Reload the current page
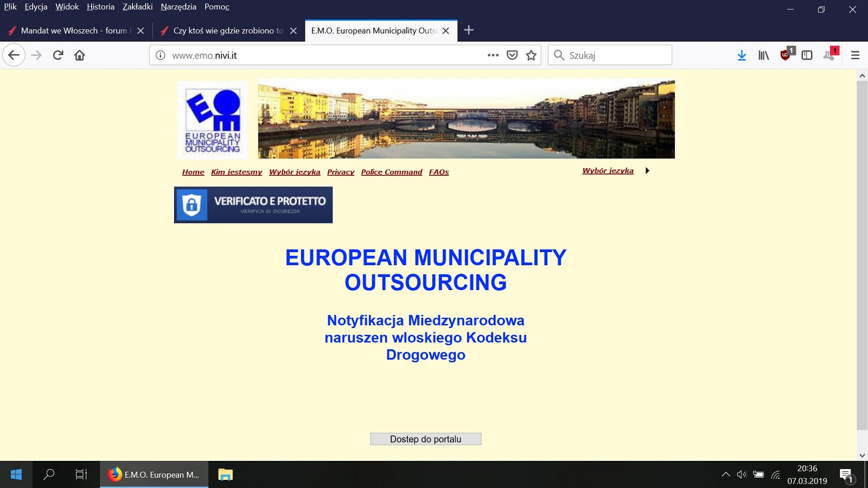868x488 pixels. click(x=58, y=55)
